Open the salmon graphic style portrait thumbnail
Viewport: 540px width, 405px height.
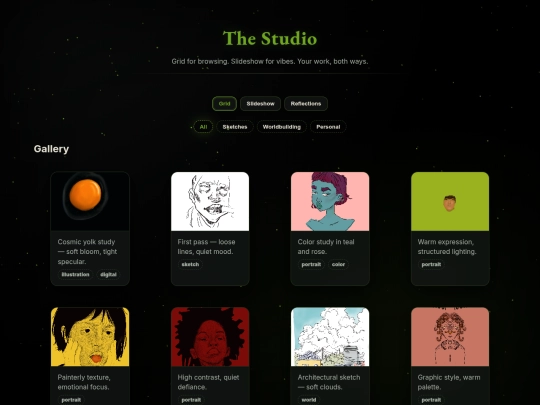click(450, 337)
